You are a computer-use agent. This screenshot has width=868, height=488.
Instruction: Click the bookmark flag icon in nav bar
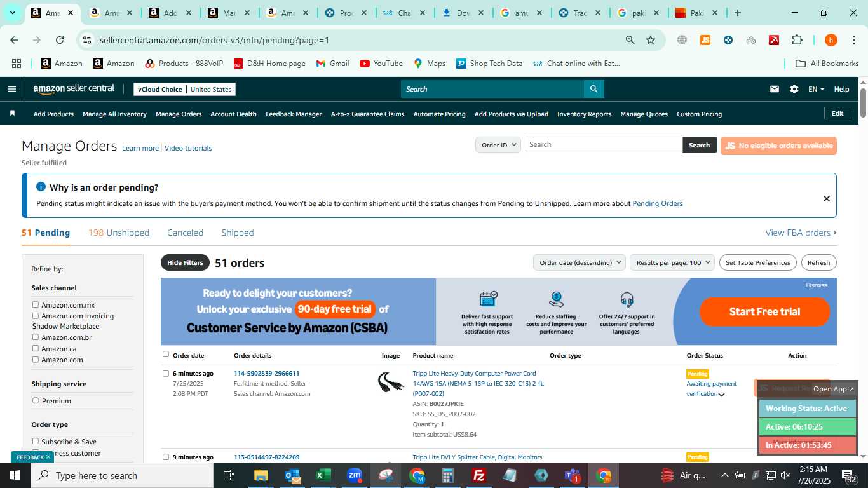(12, 113)
